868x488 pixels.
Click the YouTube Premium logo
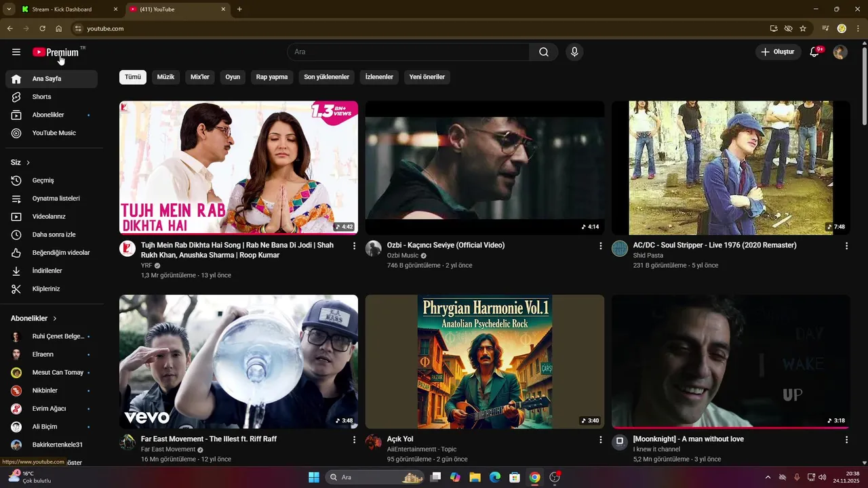pos(56,52)
